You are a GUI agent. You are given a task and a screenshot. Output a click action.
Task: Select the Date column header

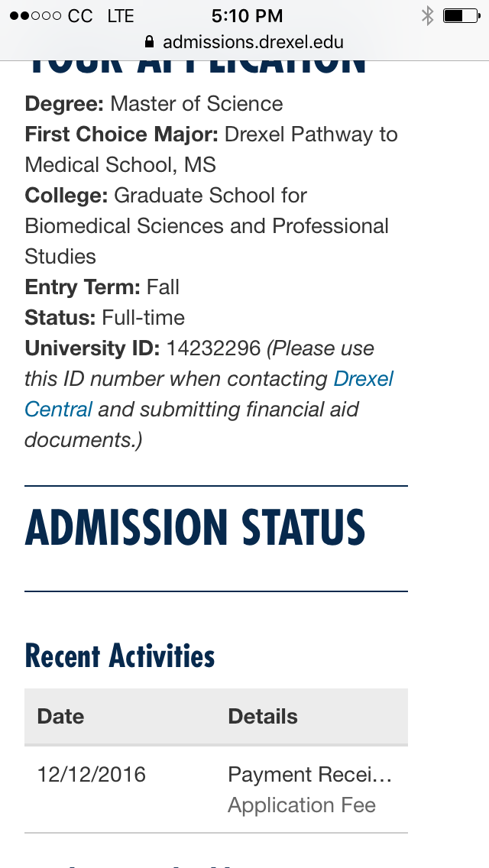[60, 716]
